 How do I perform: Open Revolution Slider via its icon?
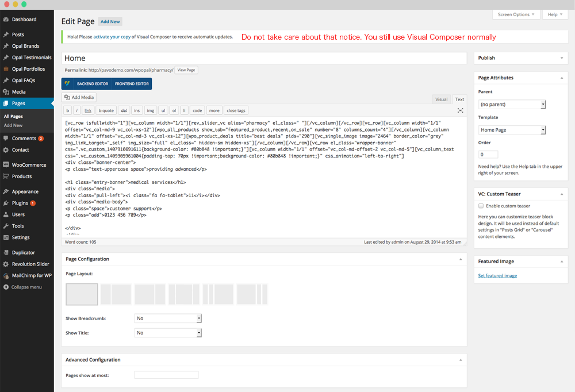pyautogui.click(x=6, y=264)
